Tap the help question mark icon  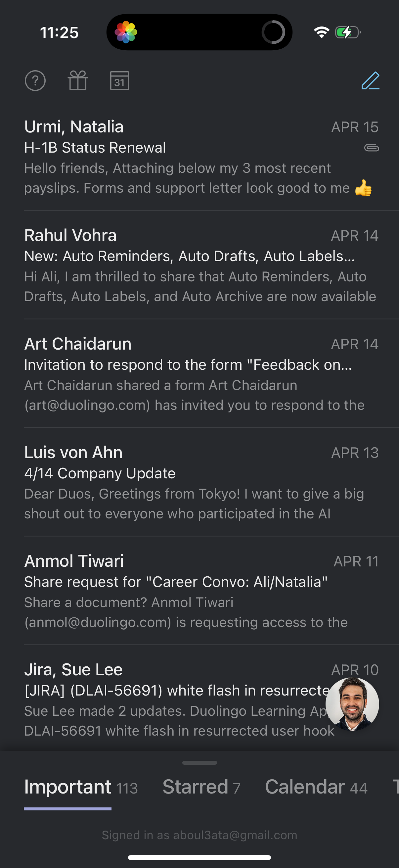tap(35, 81)
